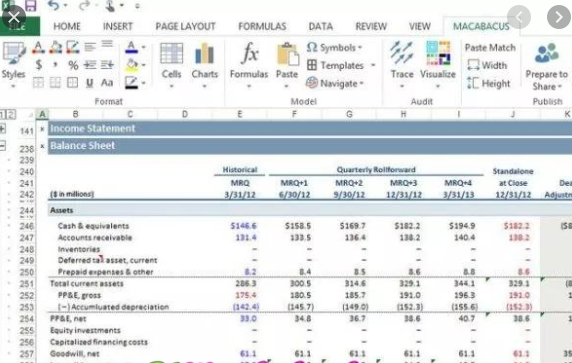Apply dollar currency format

point(38,65)
